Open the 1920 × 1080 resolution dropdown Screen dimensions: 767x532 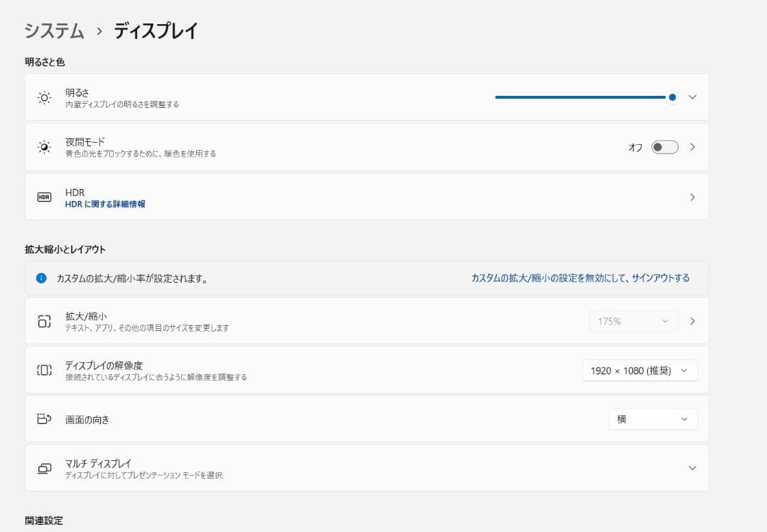(x=639, y=370)
